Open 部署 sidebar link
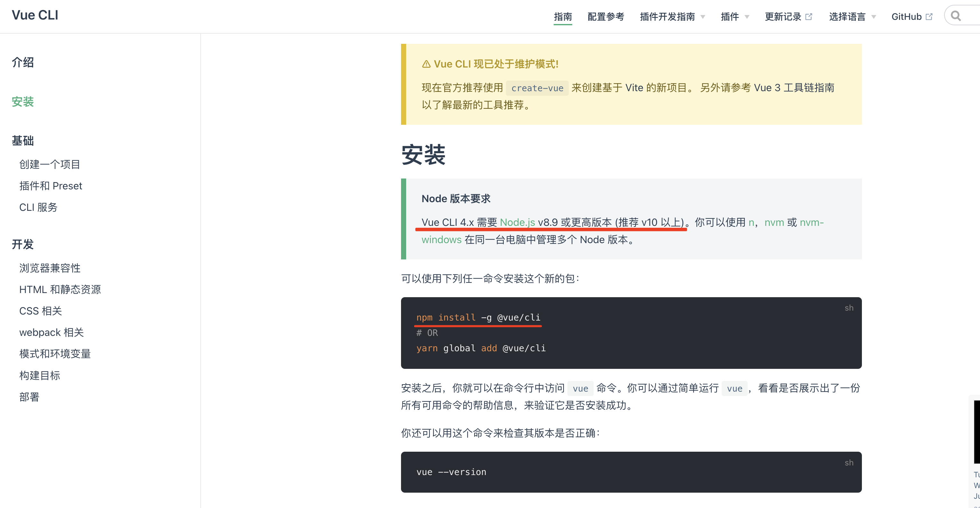Image resolution: width=980 pixels, height=508 pixels. (29, 397)
